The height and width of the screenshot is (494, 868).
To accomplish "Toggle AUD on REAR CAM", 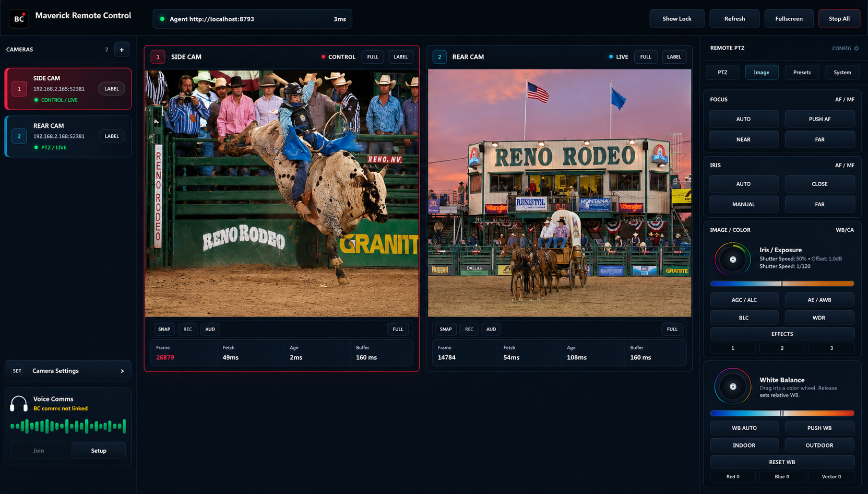I will (x=491, y=329).
